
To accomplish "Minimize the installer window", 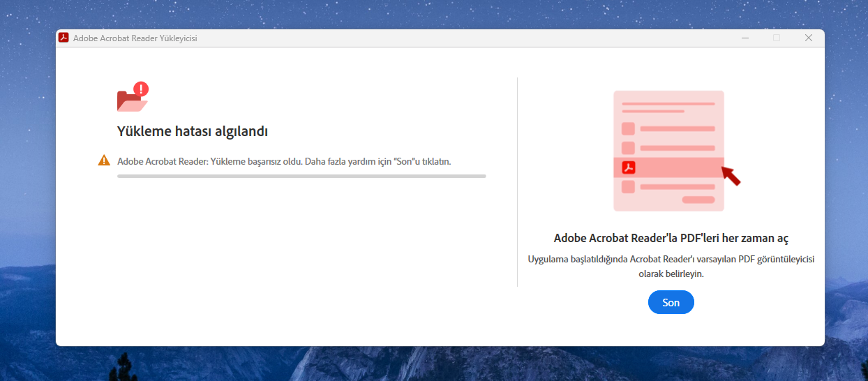I will pyautogui.click(x=744, y=38).
